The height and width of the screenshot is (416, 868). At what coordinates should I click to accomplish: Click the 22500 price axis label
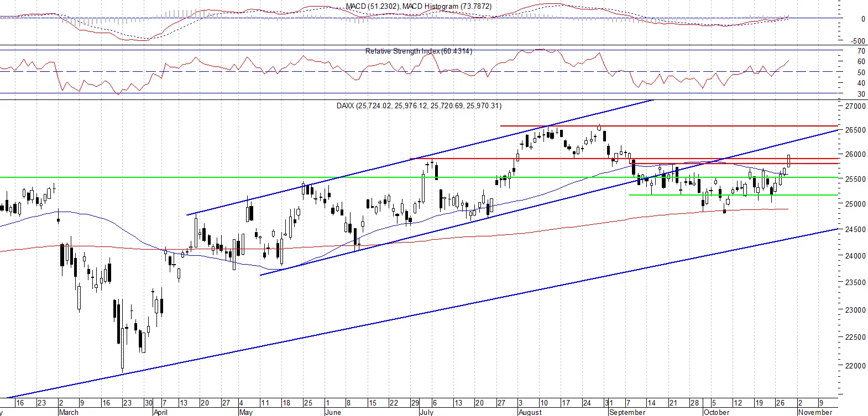pyautogui.click(x=855, y=337)
